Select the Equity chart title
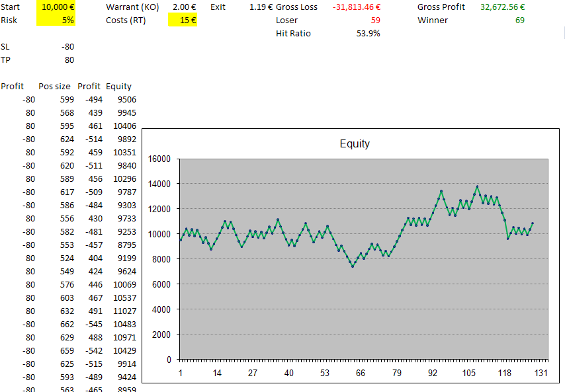The image size is (565, 392). [355, 143]
